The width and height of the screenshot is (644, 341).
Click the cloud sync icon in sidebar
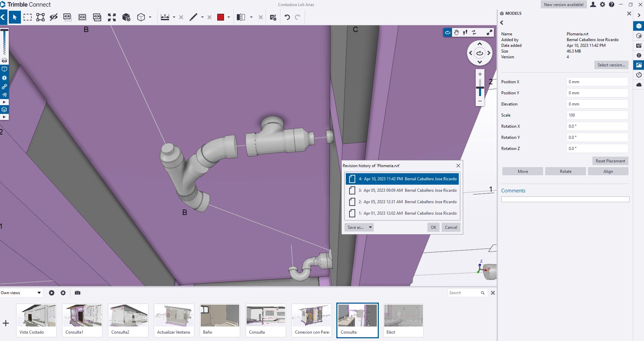[x=639, y=85]
